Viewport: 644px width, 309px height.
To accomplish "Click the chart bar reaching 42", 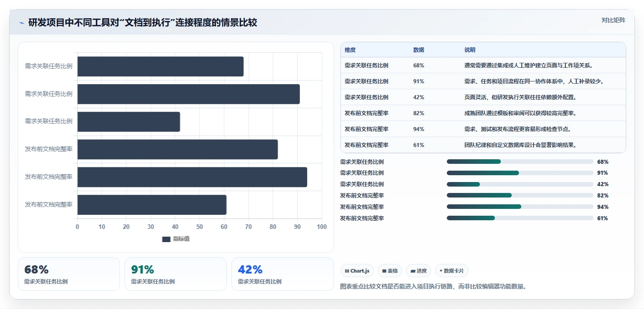I will pyautogui.click(x=129, y=122).
